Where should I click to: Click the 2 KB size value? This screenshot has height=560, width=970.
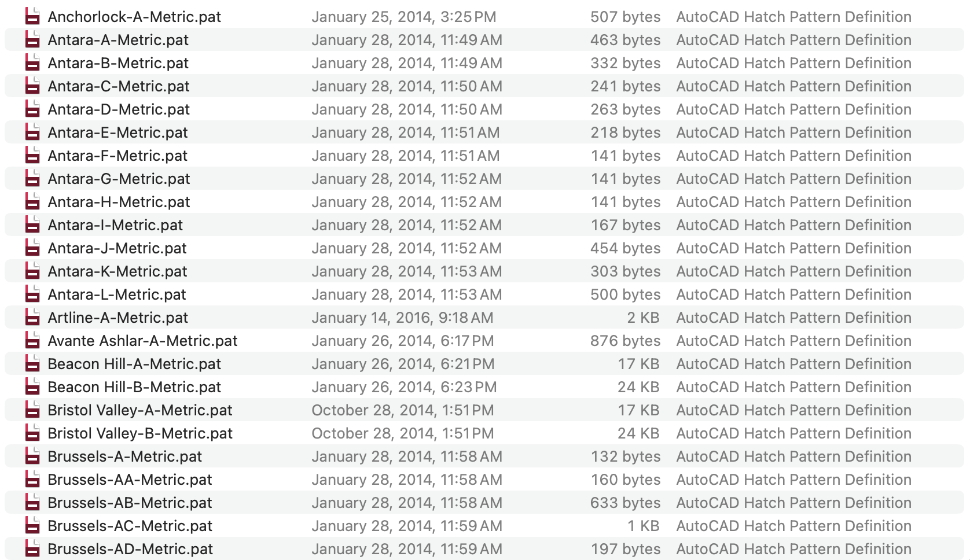[643, 318]
